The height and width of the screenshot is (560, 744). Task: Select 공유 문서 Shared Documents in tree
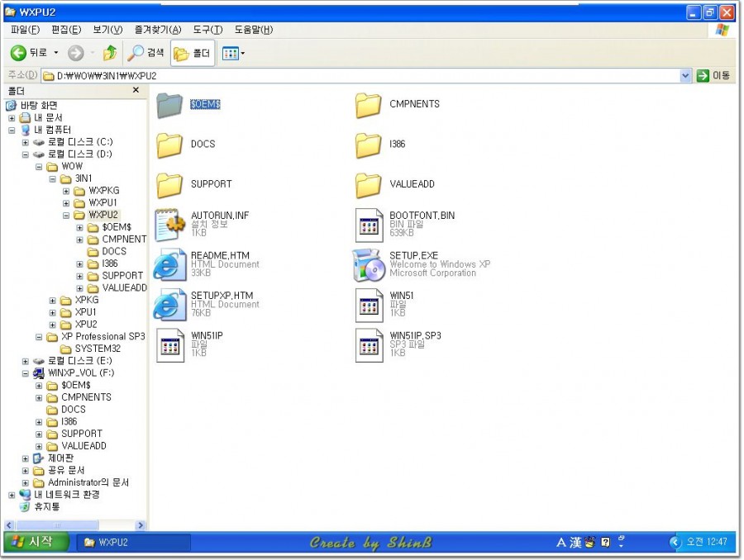click(66, 471)
